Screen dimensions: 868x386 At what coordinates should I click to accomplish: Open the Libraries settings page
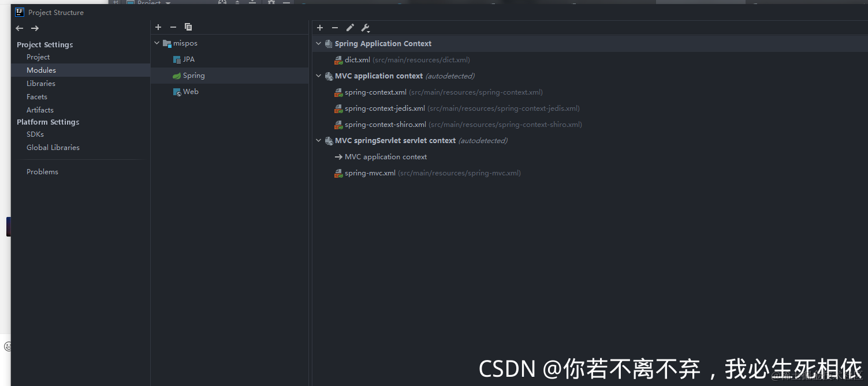click(41, 84)
